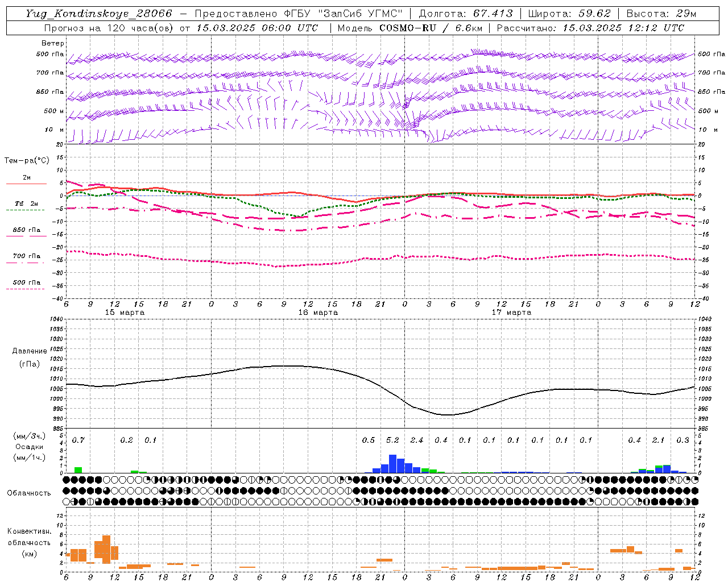This screenshot has height=582, width=728.
Task: Click the precipitation value 0.3
Action: [682, 440]
